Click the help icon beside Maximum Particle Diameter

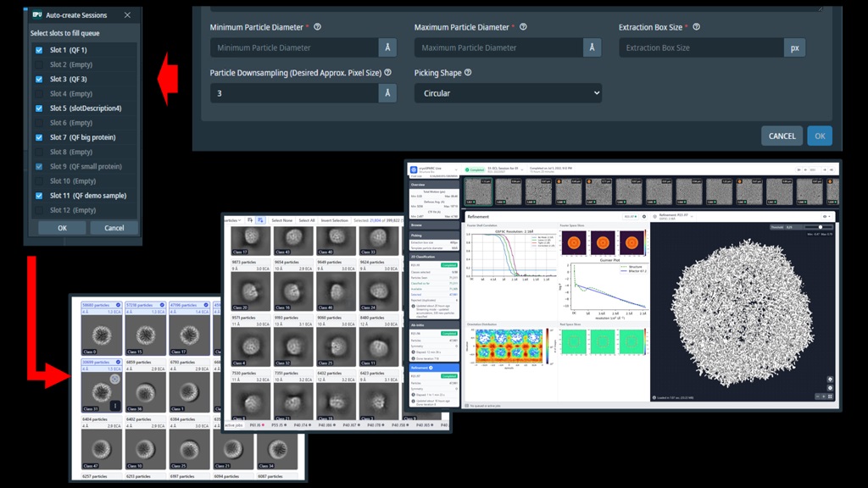click(523, 26)
